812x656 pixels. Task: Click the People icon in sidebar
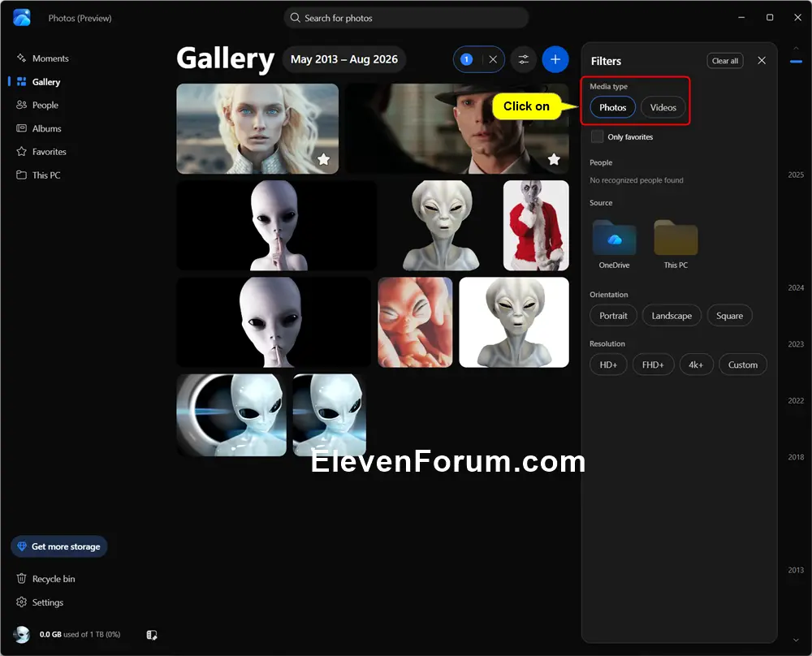[21, 105]
